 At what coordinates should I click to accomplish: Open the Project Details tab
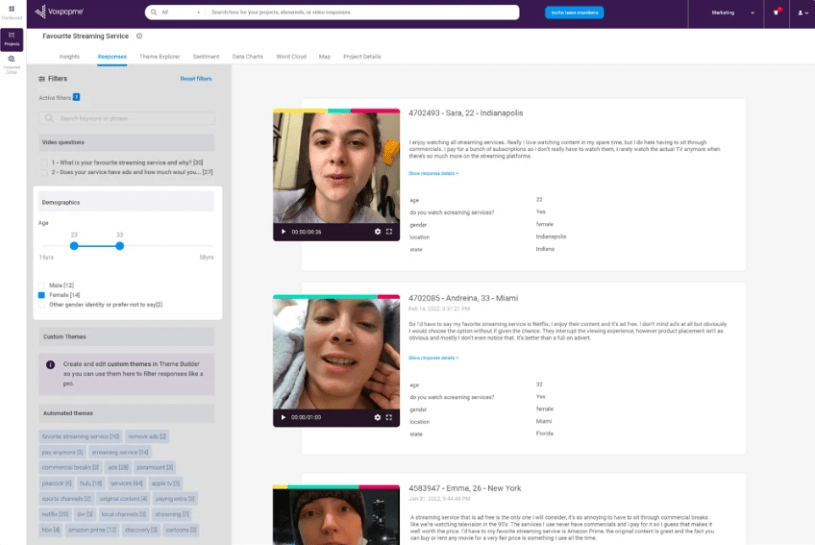pos(362,57)
